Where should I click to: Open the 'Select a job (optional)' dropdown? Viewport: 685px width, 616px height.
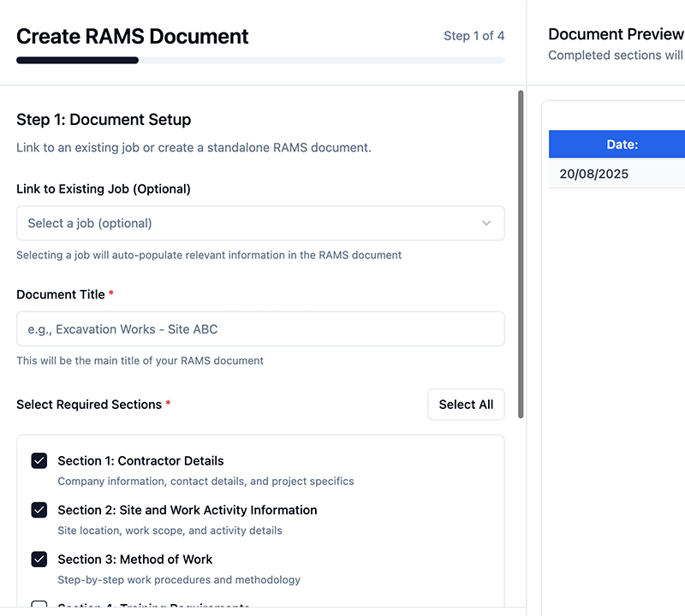(259, 223)
